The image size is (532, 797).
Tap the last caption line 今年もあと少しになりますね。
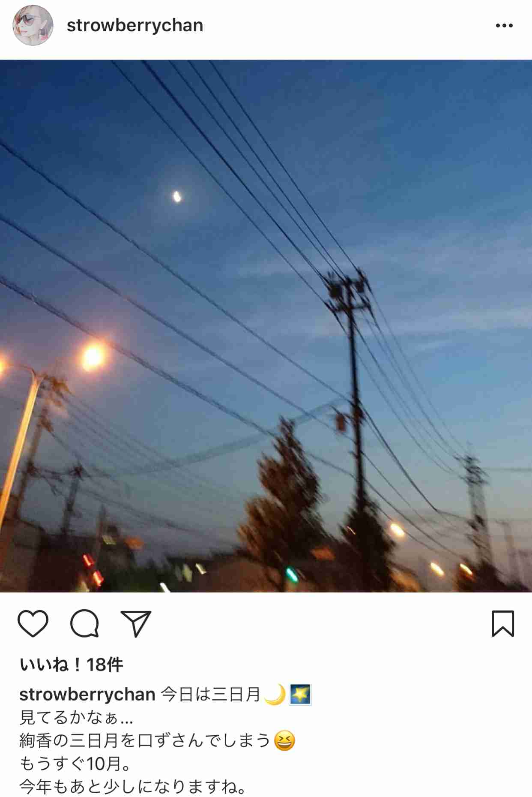coord(133,786)
